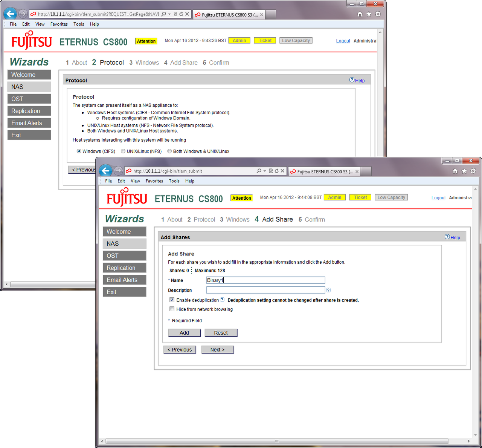
Task: Click forward arrow in front browser window
Action: 118,171
